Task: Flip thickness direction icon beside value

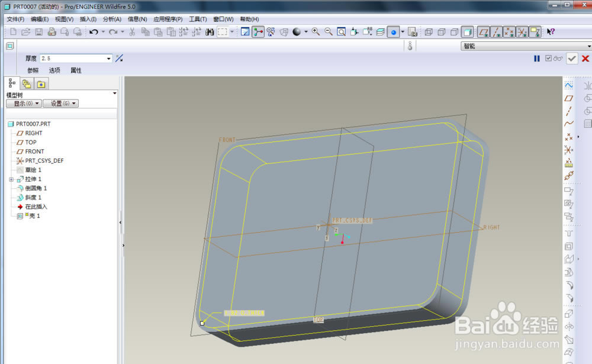Action: [x=120, y=58]
